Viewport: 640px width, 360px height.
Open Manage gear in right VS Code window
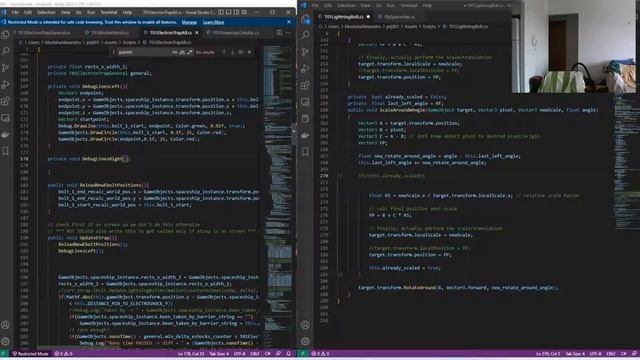click(305, 341)
